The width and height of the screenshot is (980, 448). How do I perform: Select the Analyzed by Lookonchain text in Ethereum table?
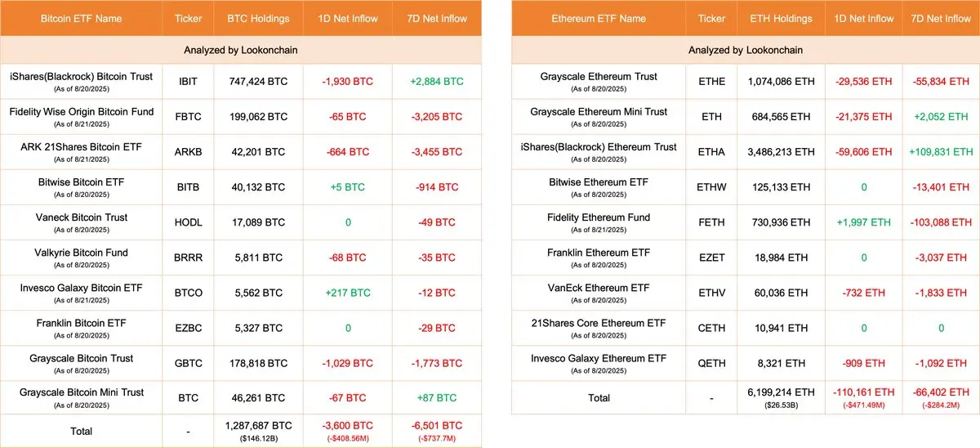coord(746,50)
